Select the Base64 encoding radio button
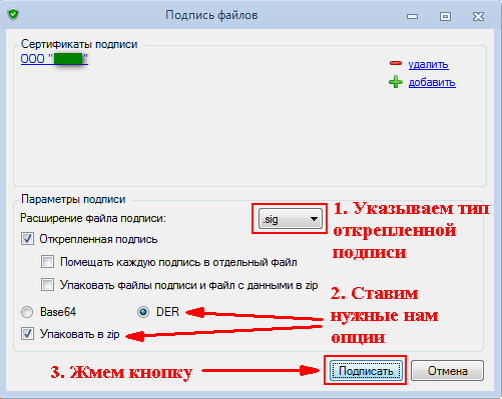 click(27, 312)
